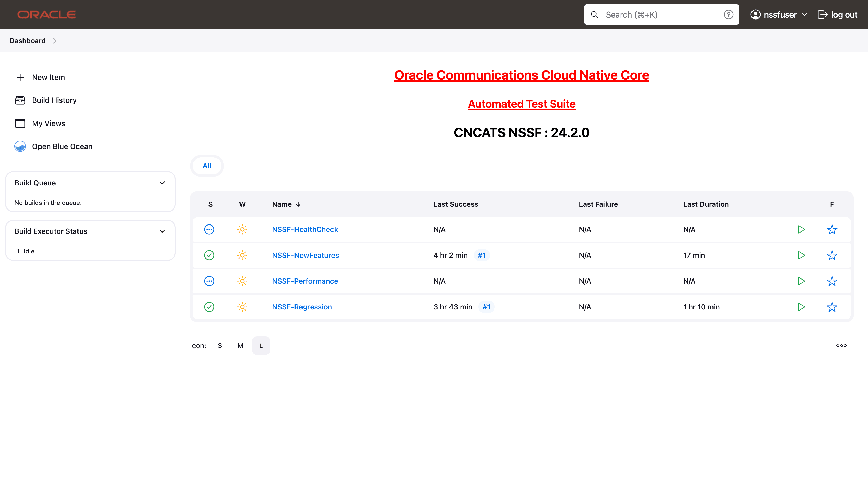
Task: Run the NSSF-HealthCheck job via play icon
Action: 801,229
